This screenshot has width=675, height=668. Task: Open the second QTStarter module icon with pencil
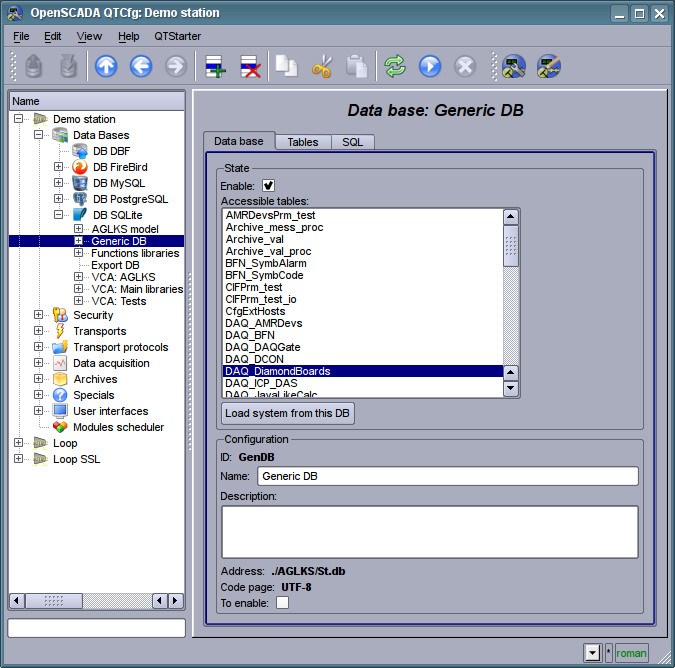pos(548,67)
